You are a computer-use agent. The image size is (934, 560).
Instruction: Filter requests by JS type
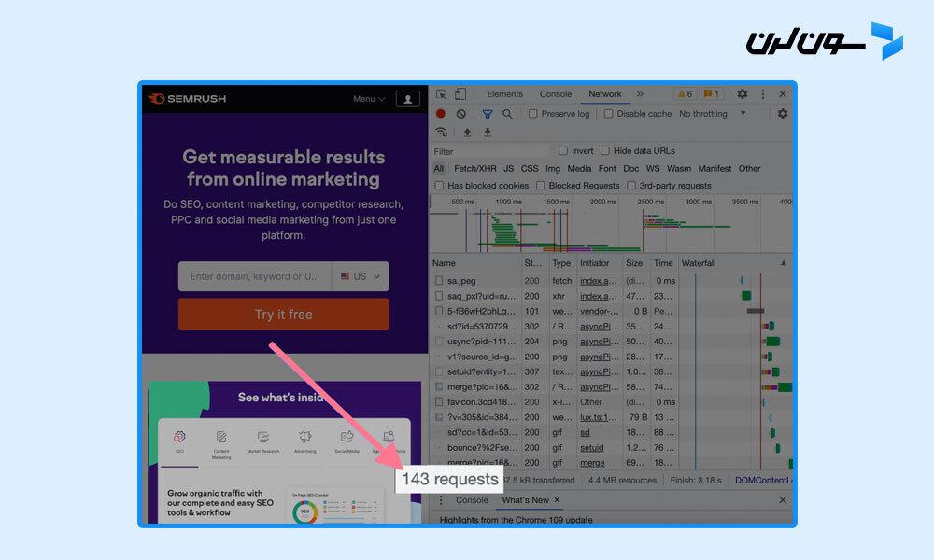coord(508,168)
